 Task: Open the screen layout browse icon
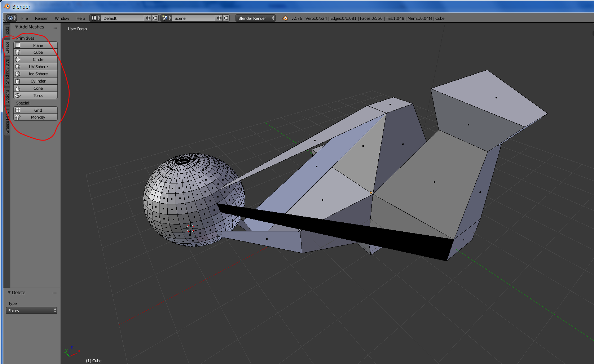coord(95,18)
